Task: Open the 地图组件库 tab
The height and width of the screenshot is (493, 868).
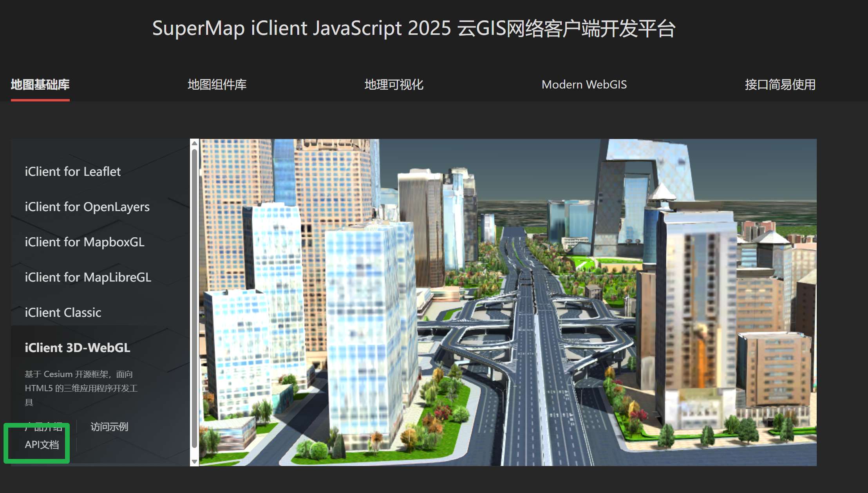Action: (217, 85)
